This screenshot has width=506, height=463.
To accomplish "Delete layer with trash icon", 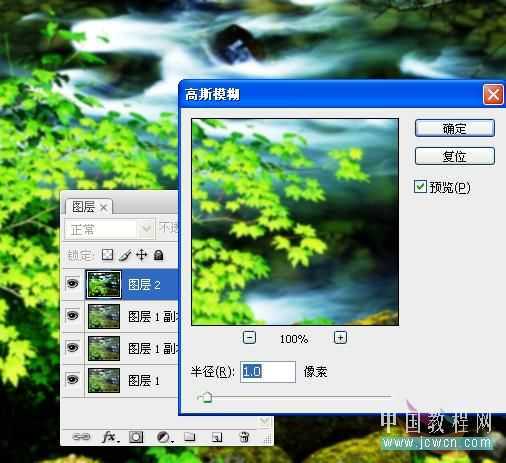I will 244,437.
